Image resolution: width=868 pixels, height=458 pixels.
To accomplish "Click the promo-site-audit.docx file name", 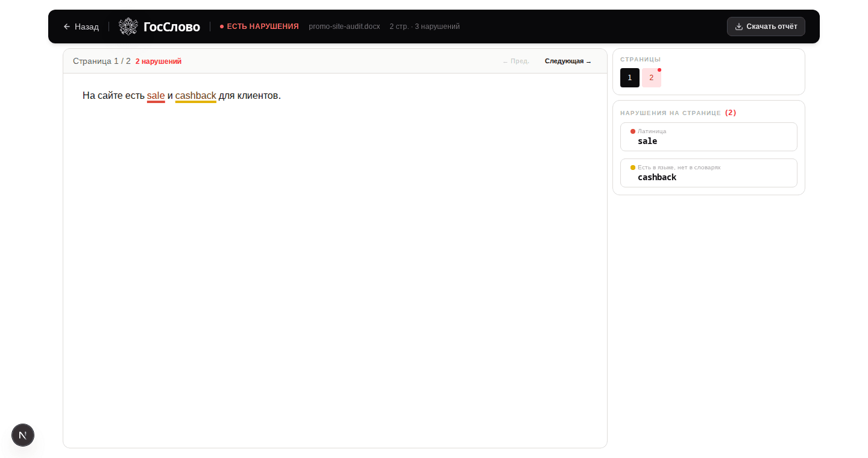I will (344, 27).
